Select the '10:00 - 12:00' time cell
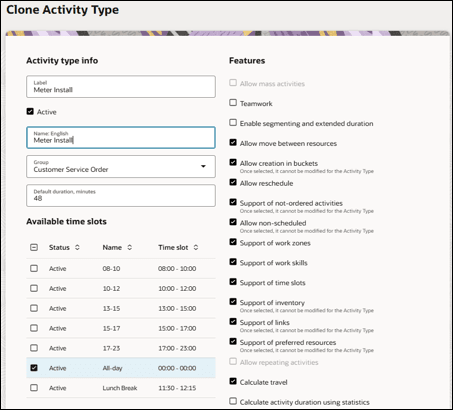Image resolution: width=453 pixels, height=410 pixels. pos(177,288)
